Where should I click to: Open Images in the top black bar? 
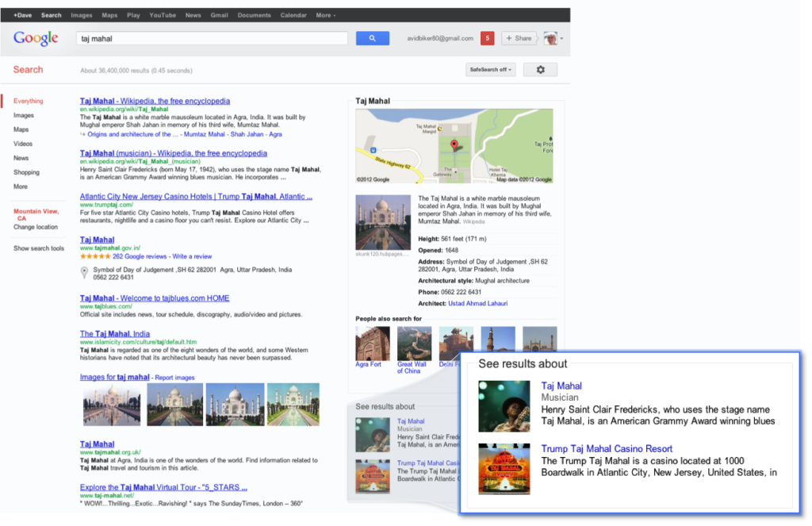[82, 15]
